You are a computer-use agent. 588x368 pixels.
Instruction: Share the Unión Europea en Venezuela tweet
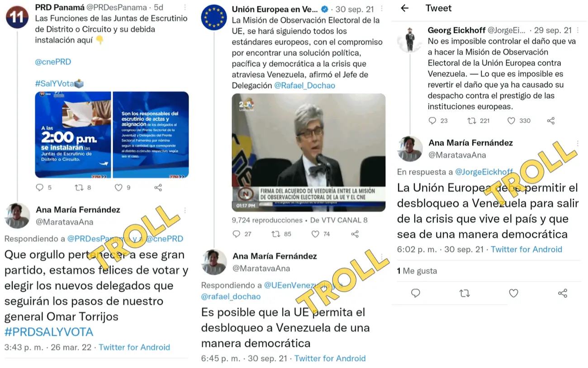[x=355, y=234]
